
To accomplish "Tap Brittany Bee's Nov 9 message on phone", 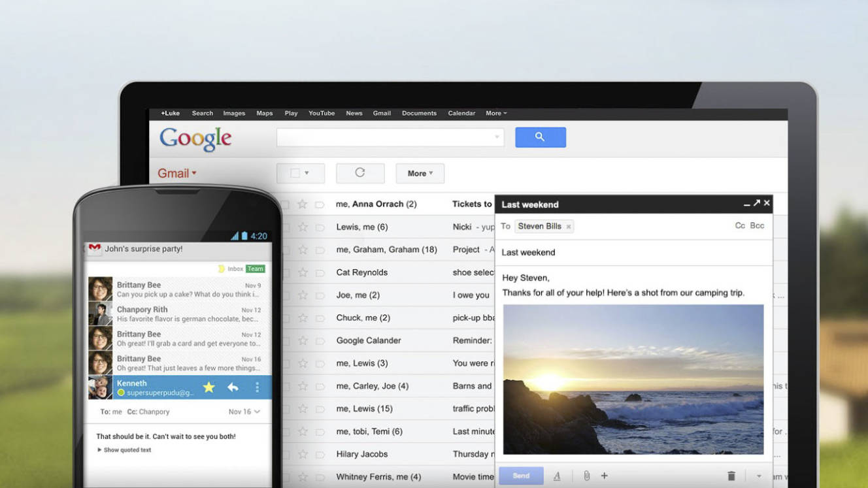I will pos(179,289).
